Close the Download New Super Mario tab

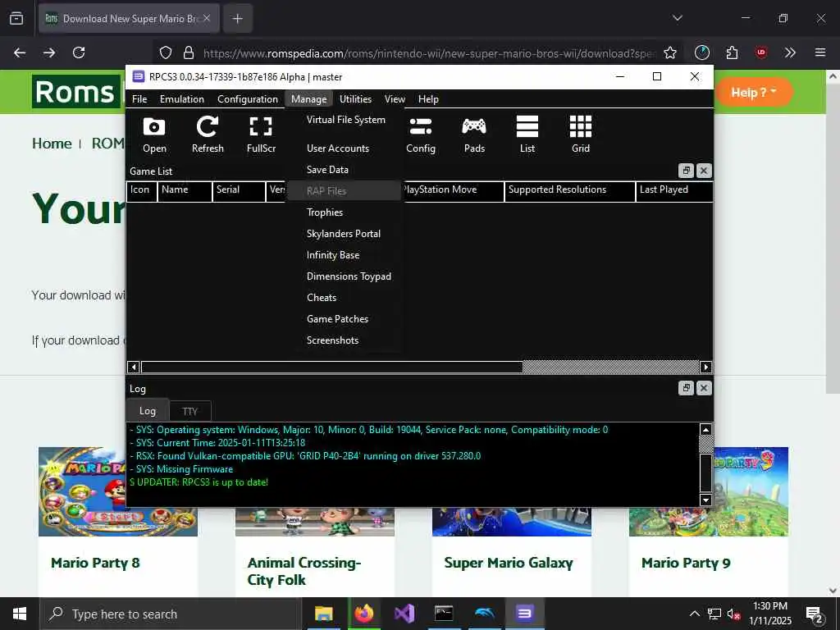(x=207, y=18)
